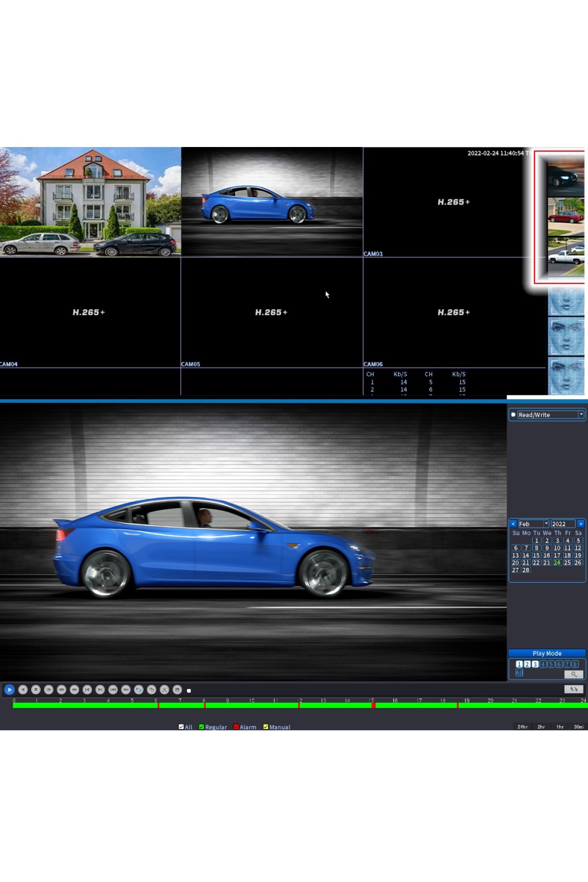The width and height of the screenshot is (588, 882).
Task: Toggle the Manual recording checkbox
Action: tap(266, 727)
